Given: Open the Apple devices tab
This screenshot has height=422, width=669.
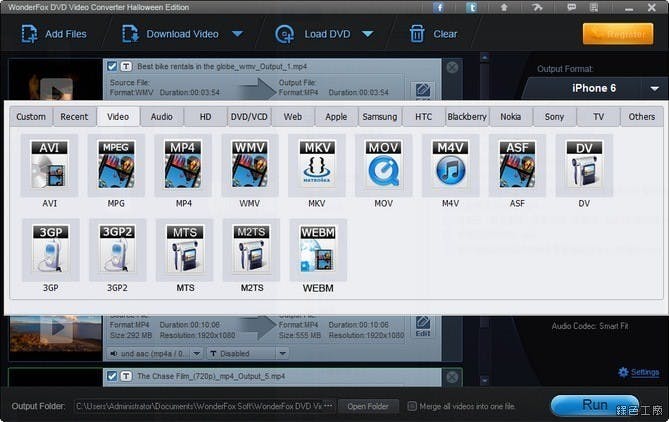Looking at the screenshot, I should coord(336,117).
